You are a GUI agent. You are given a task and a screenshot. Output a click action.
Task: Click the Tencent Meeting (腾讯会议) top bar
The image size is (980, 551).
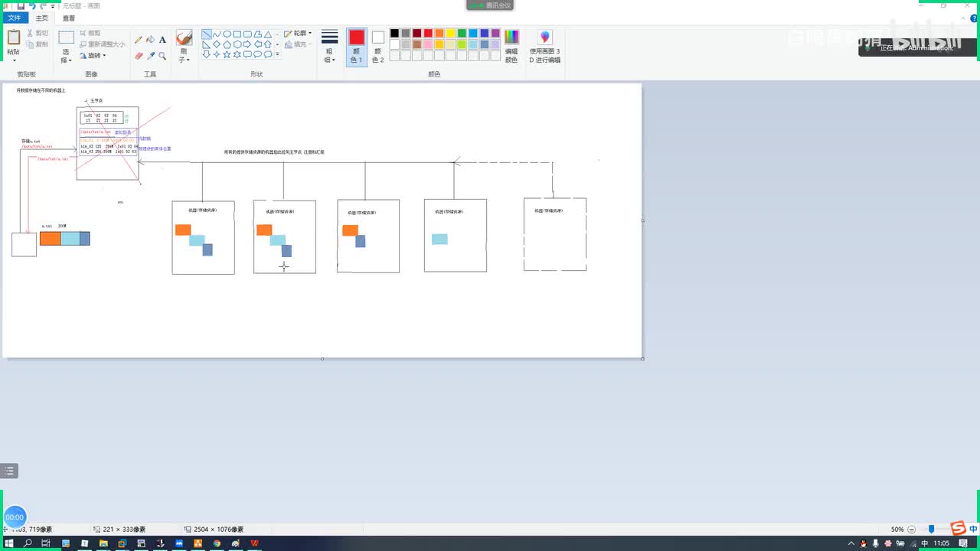490,5
